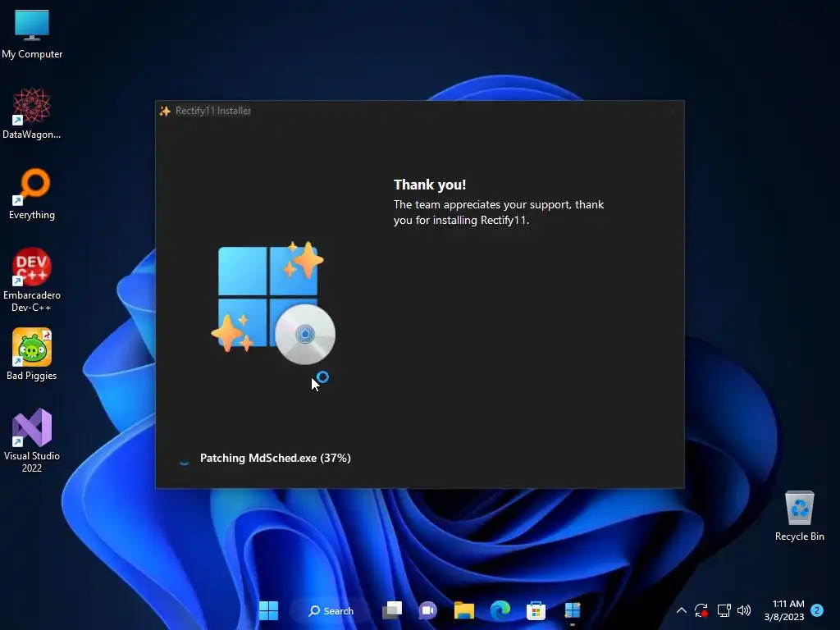The height and width of the screenshot is (630, 840).
Task: Open the Windows Start menu
Action: click(268, 610)
